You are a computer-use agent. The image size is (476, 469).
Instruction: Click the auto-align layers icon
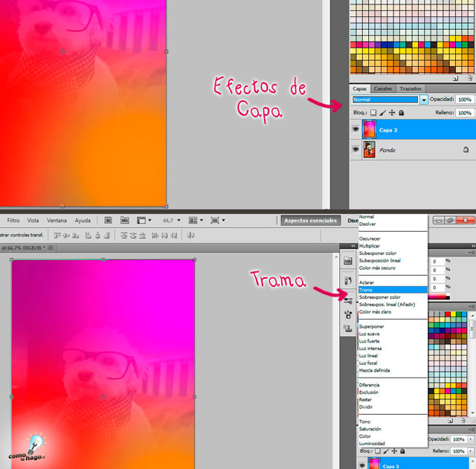190,236
